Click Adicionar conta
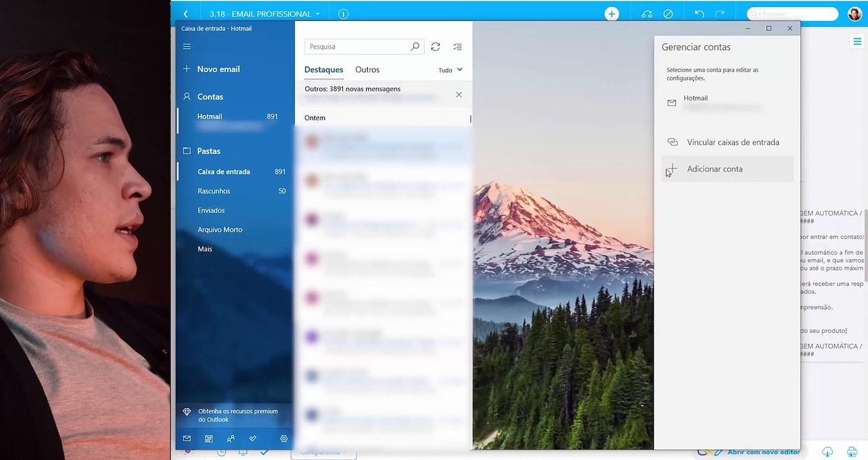The width and height of the screenshot is (868, 460). pos(727,169)
